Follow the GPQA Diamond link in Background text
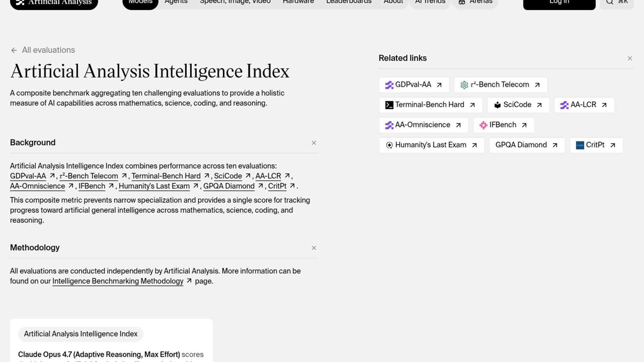The height and width of the screenshot is (362, 644). click(x=229, y=186)
